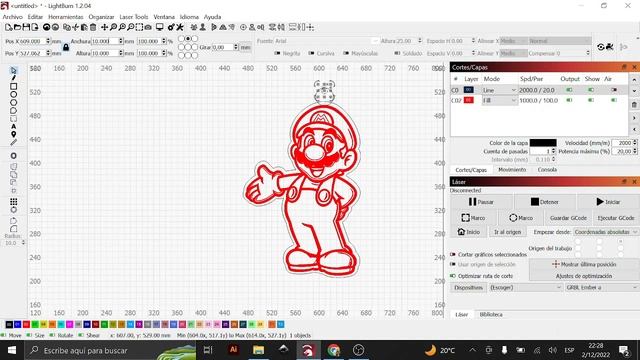Open the Fuente Arial font dropdown
Screen dimensions: 640x360
click(326, 41)
